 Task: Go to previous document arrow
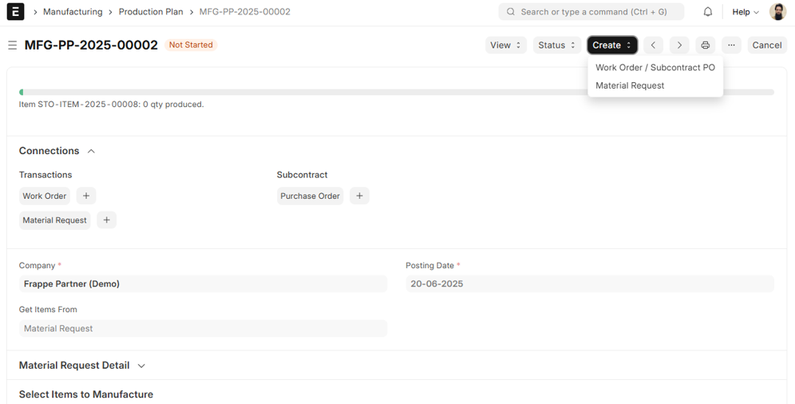tap(654, 45)
